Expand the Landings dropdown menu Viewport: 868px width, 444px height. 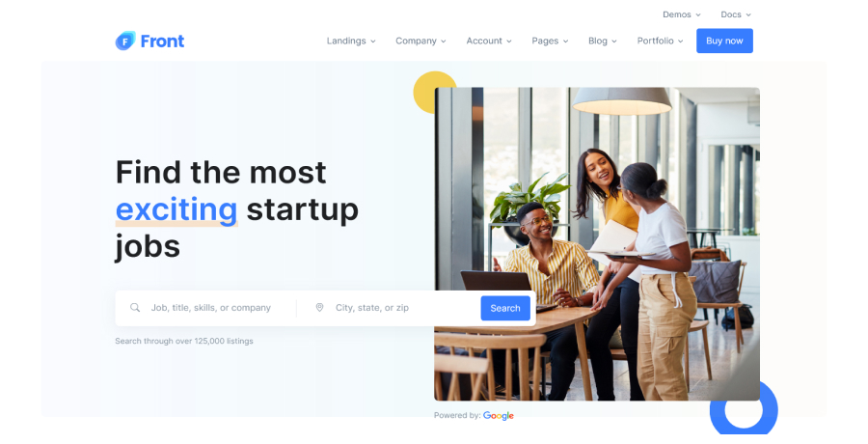351,41
